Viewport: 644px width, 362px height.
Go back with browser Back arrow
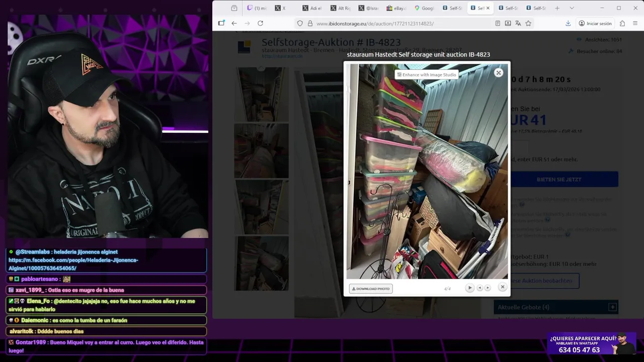(x=234, y=23)
